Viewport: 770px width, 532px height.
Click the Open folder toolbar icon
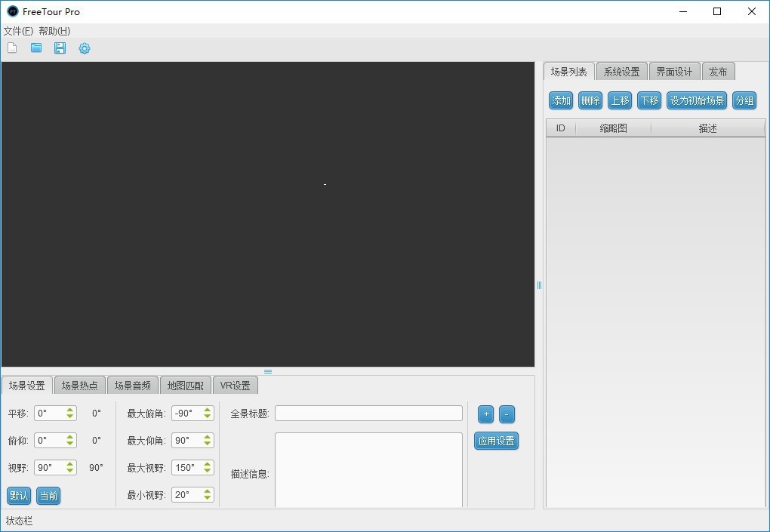point(36,48)
